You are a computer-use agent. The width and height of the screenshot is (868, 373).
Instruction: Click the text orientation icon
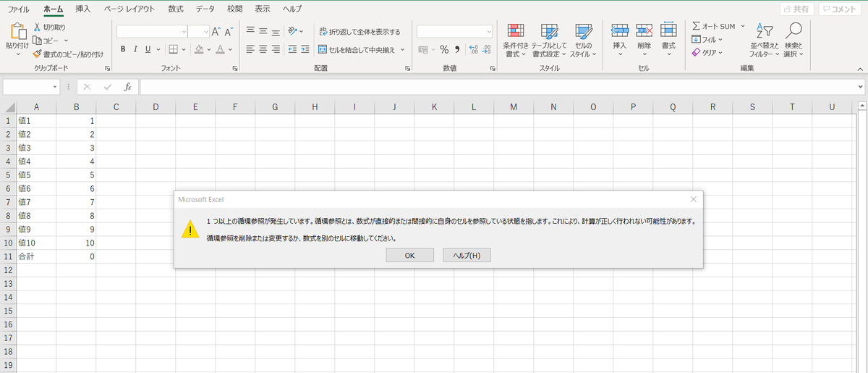[x=293, y=31]
